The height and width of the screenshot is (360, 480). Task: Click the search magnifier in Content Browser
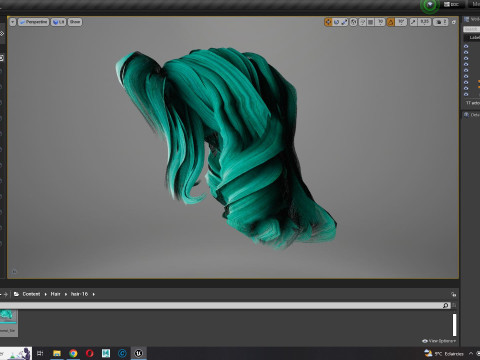[446, 305]
